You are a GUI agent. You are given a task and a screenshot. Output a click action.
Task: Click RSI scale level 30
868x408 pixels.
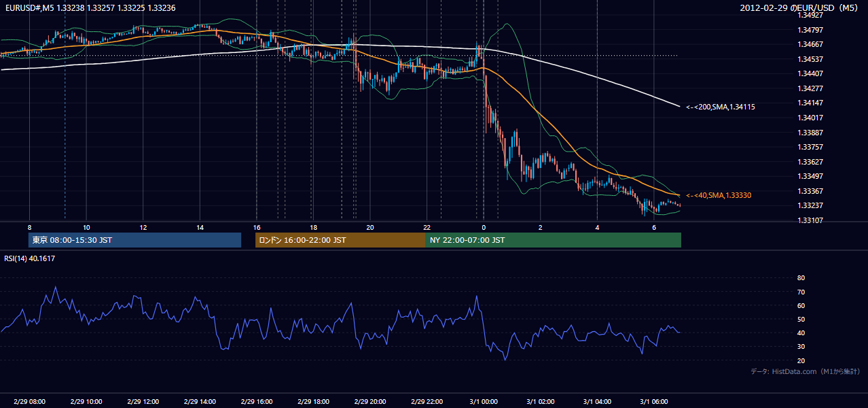click(x=801, y=347)
